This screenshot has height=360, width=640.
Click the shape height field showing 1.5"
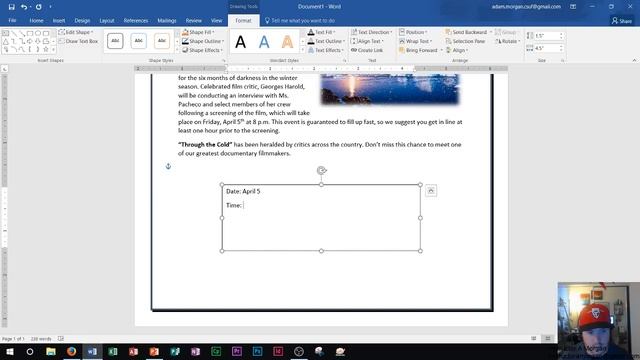point(547,36)
